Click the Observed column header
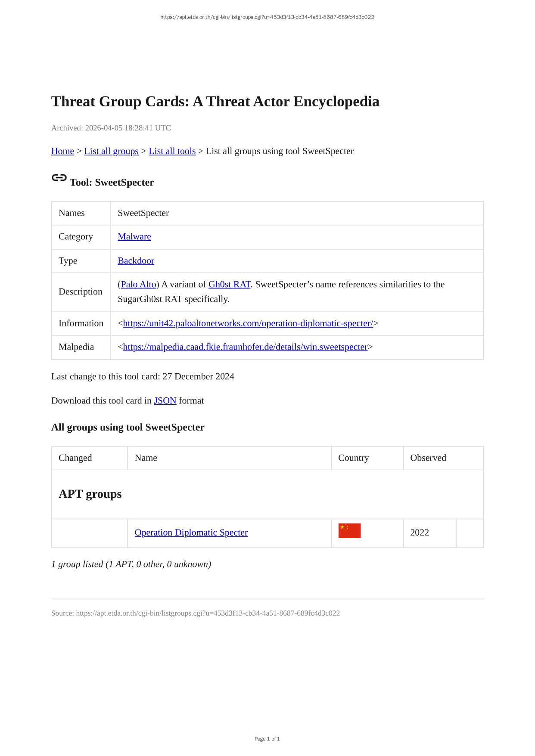The width and height of the screenshot is (535, 756). tap(428, 458)
